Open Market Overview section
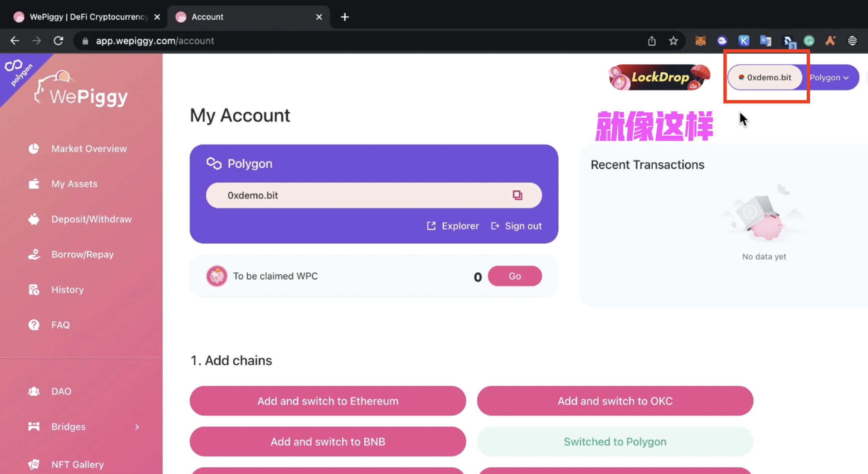 pos(88,148)
